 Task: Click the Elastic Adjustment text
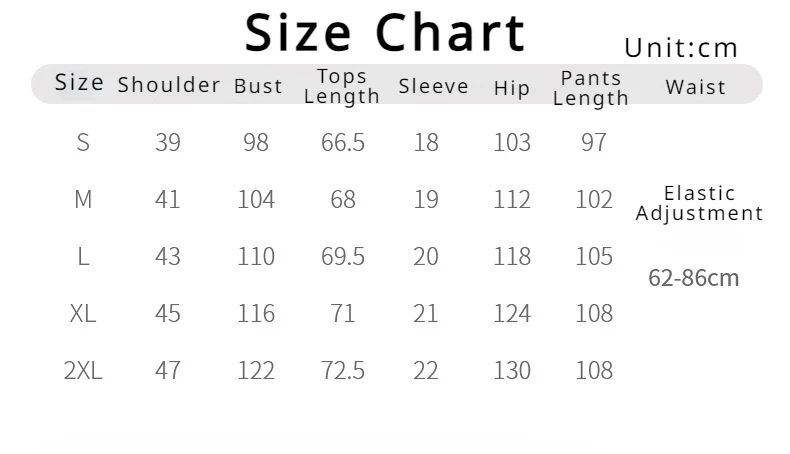pos(699,204)
